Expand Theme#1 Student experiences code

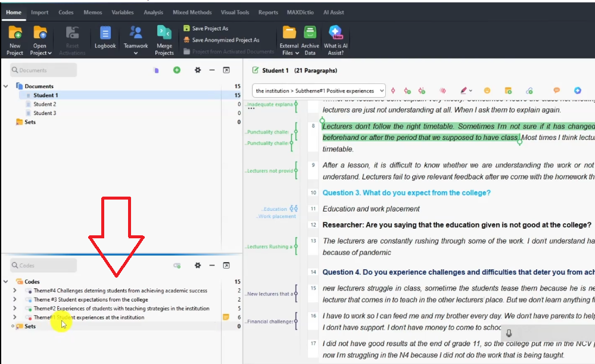pyautogui.click(x=15, y=318)
